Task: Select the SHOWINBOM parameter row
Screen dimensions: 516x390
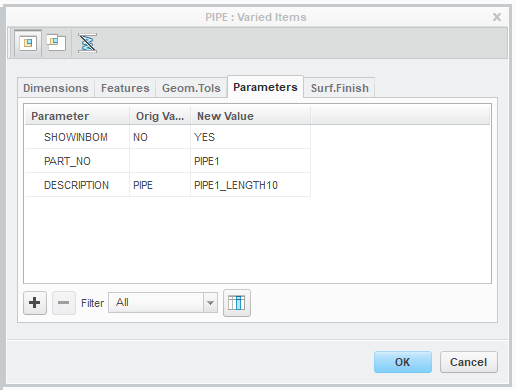Action: pos(168,137)
